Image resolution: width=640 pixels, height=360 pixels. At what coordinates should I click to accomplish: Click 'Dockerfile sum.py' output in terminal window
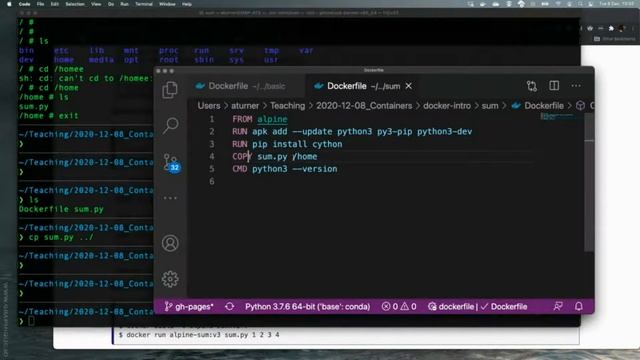coord(61,209)
